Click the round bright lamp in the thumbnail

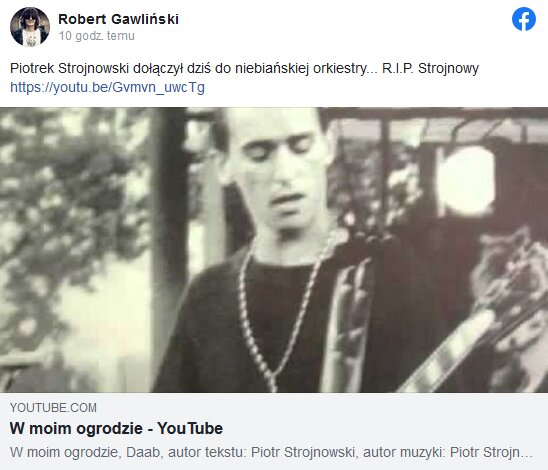coord(465,180)
